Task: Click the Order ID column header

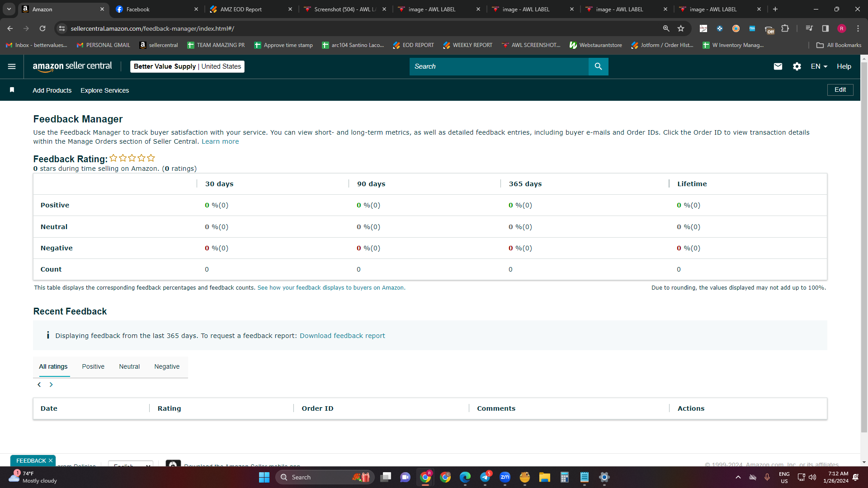Action: tap(317, 408)
